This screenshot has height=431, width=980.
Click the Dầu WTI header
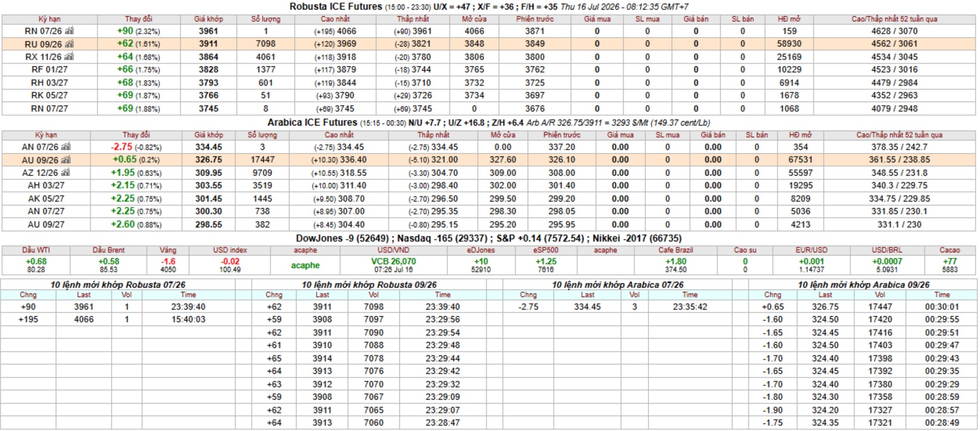[x=36, y=250]
